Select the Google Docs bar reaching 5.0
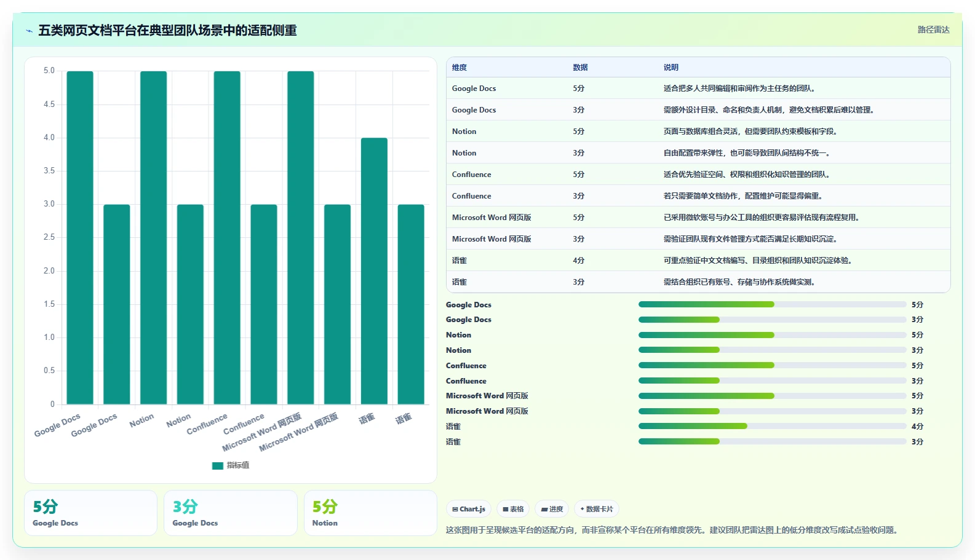 pos(80,237)
